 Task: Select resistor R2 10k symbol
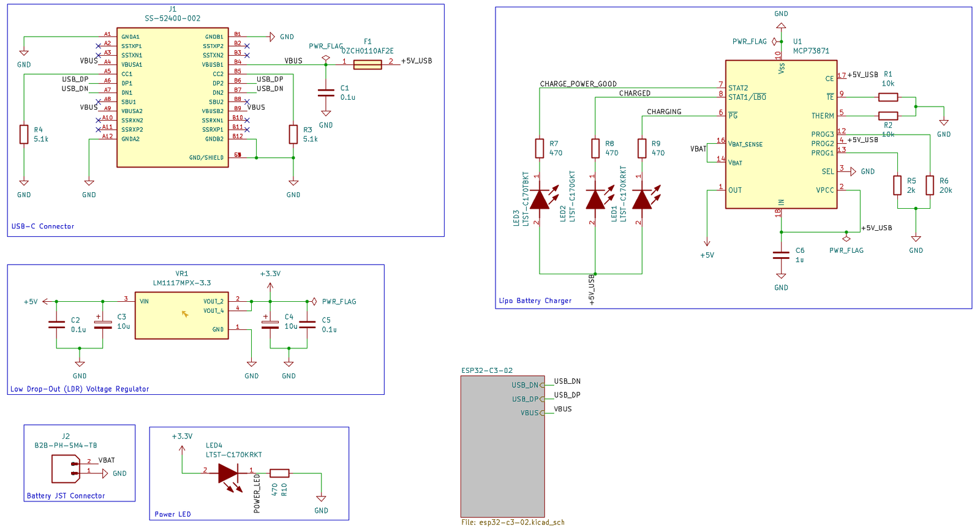pos(888,116)
